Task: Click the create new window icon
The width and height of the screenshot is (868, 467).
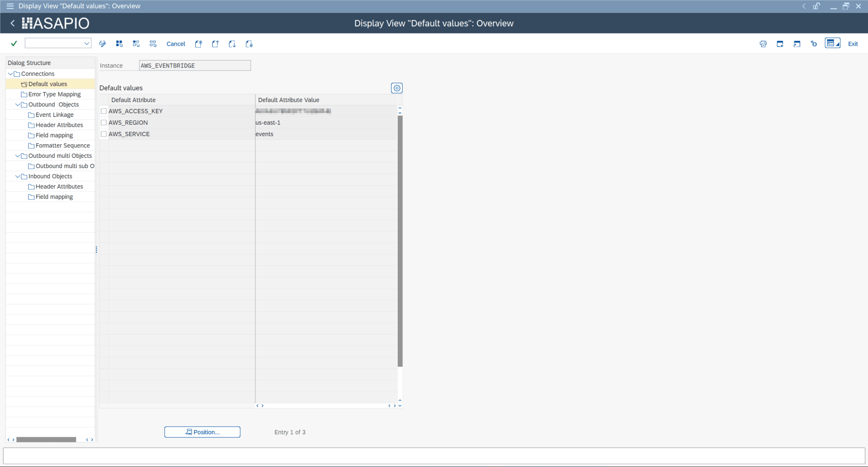Action: click(780, 44)
